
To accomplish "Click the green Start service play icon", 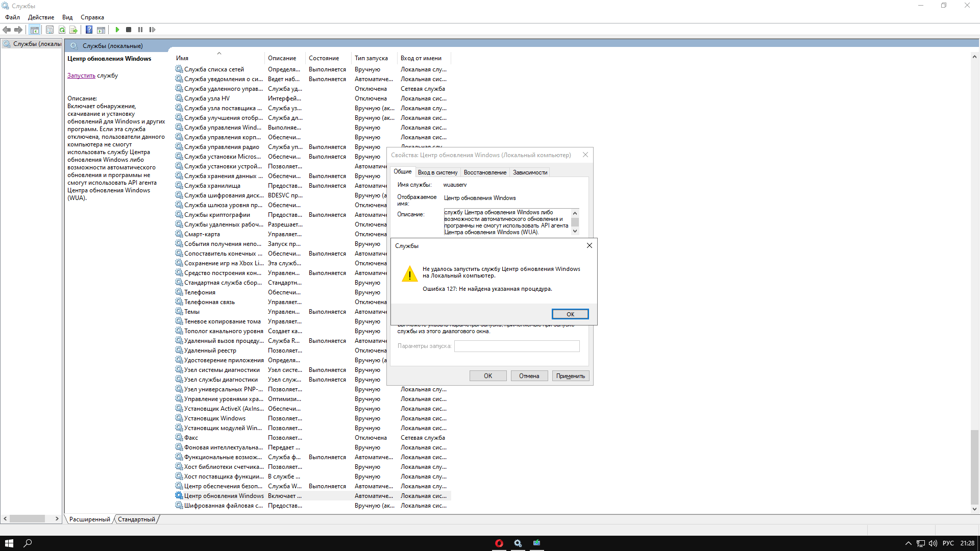I will coord(117,30).
